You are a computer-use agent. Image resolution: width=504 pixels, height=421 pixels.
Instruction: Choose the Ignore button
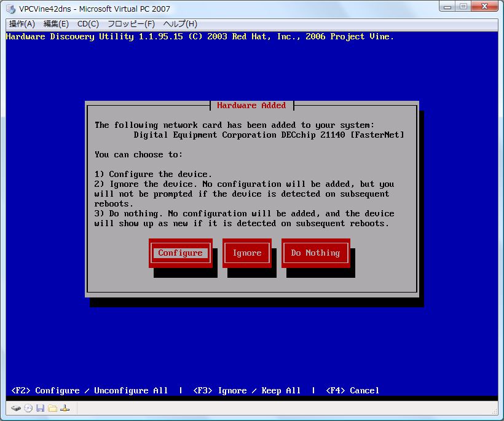pos(247,253)
